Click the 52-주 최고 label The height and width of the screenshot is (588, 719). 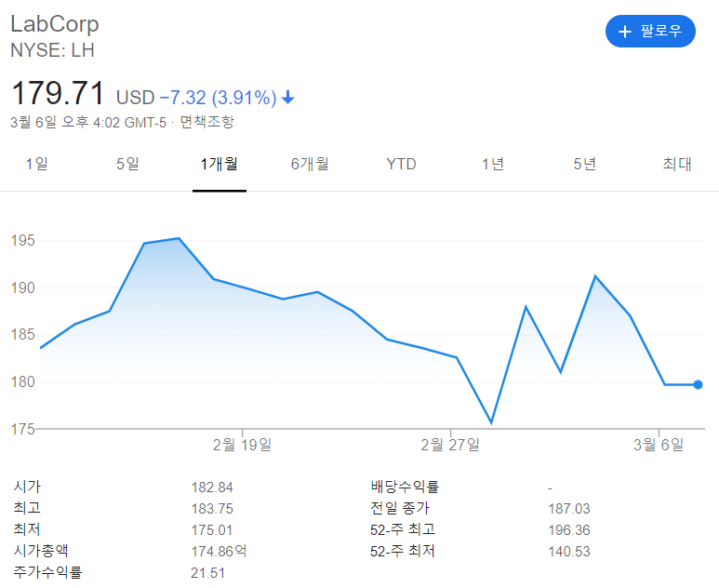tap(403, 529)
